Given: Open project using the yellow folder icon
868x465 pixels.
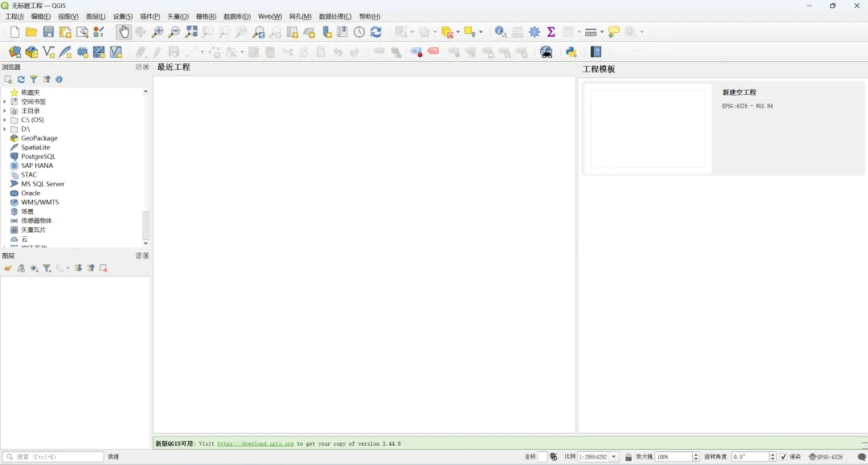Looking at the screenshot, I should 31,32.
